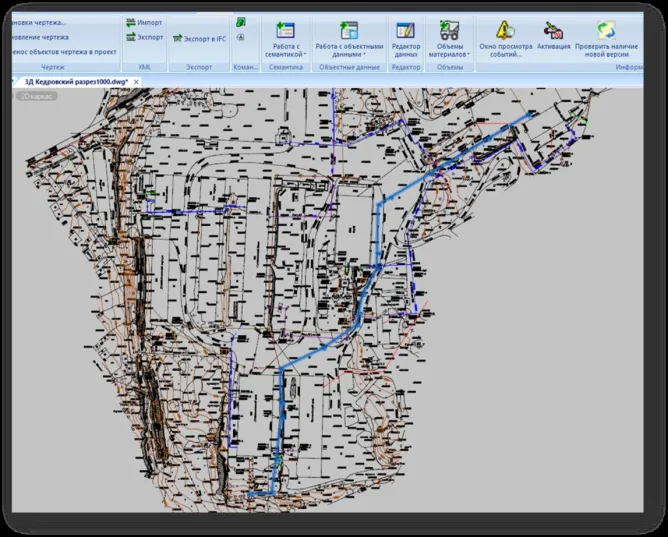The image size is (668, 537).
Task: Click the green icon in the Команды group
Action: pyautogui.click(x=241, y=22)
